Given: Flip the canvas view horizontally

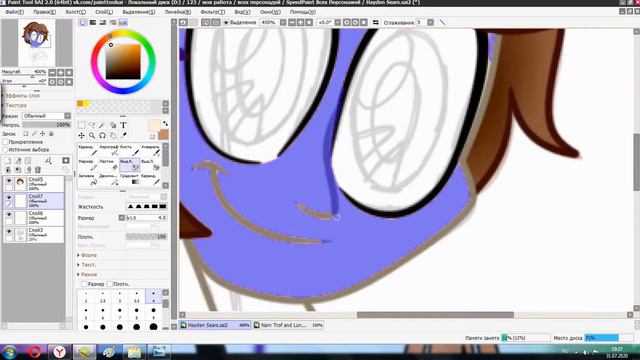Looking at the screenshot, I should (376, 22).
